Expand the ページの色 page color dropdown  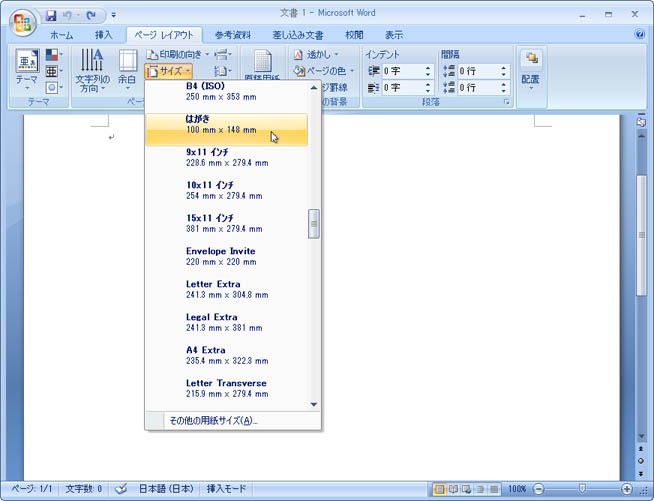[x=320, y=71]
